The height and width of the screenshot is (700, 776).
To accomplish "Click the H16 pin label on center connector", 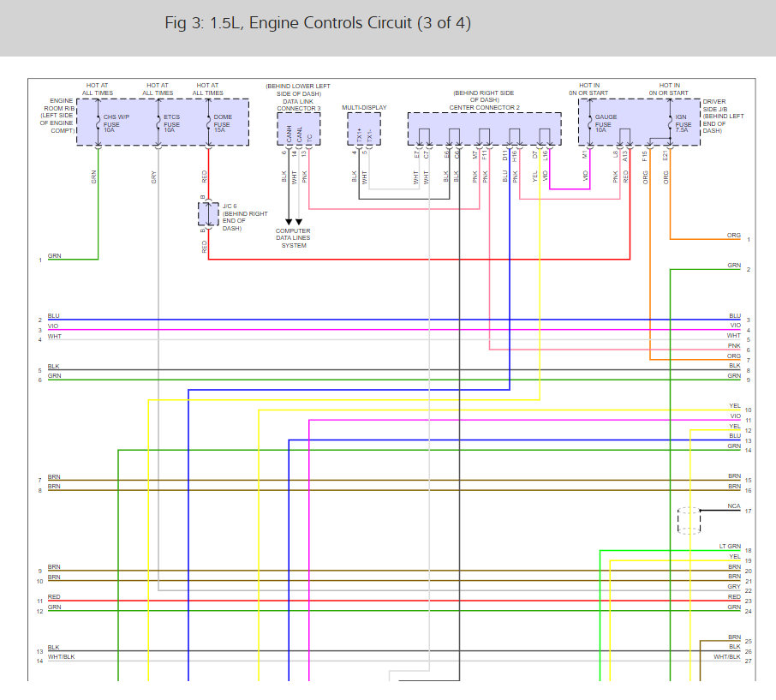I will [515, 155].
